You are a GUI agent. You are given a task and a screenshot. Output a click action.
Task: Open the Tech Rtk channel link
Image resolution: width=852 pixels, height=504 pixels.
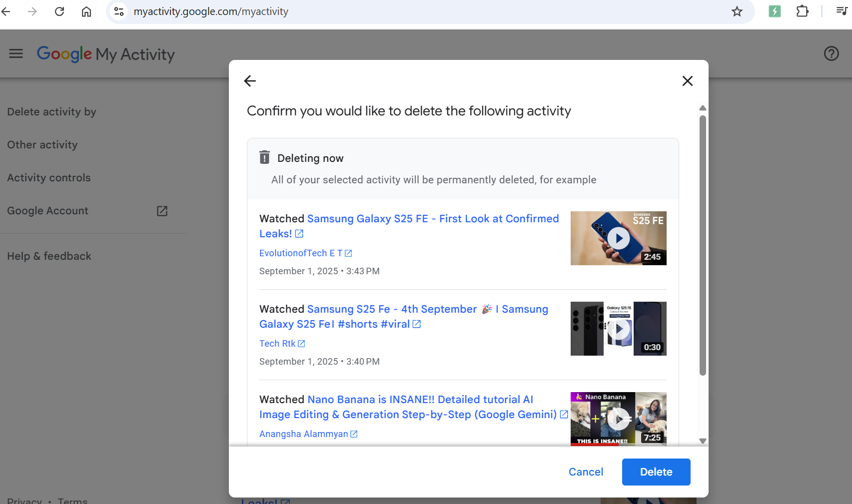tap(277, 344)
